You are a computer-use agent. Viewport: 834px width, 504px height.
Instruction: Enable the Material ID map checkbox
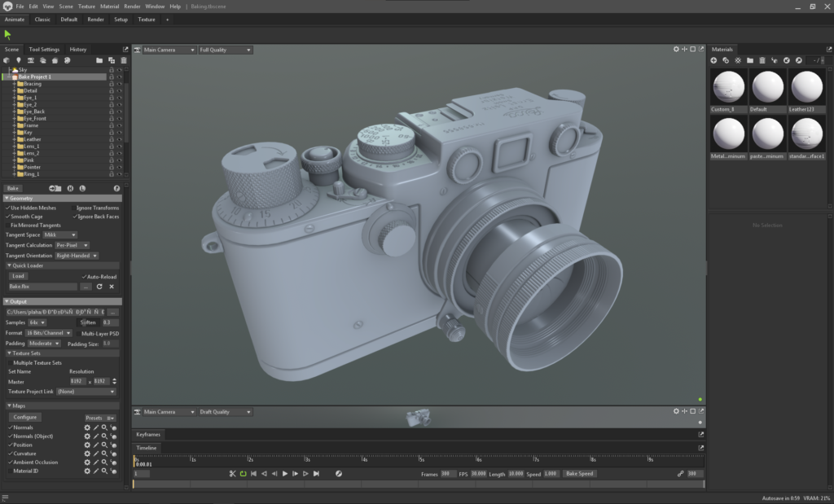(x=10, y=471)
